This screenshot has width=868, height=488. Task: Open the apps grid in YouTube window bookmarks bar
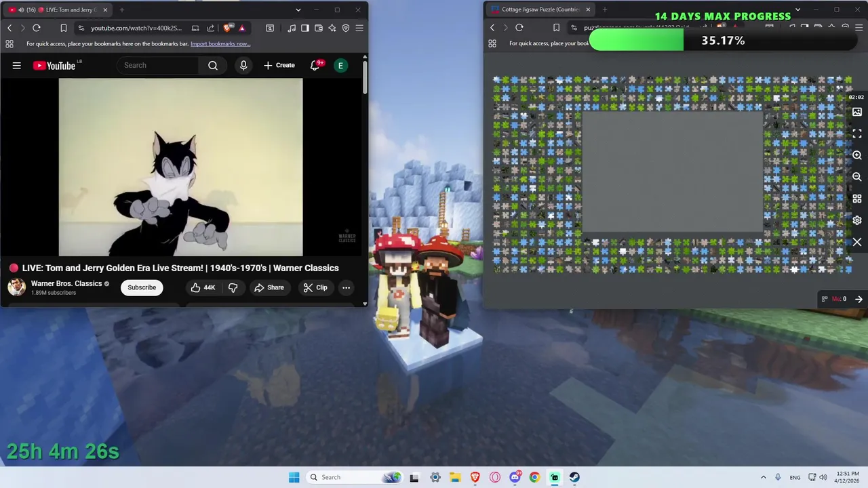tap(9, 43)
